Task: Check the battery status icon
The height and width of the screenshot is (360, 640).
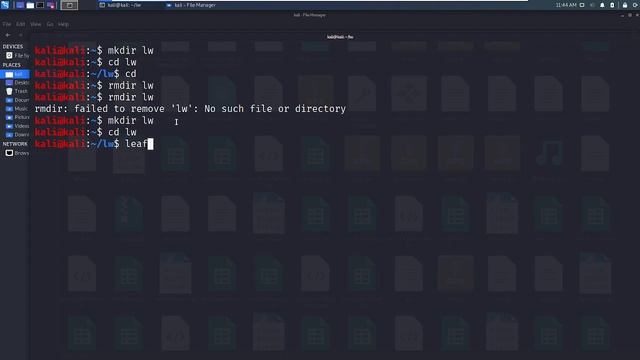Action: 612,5
